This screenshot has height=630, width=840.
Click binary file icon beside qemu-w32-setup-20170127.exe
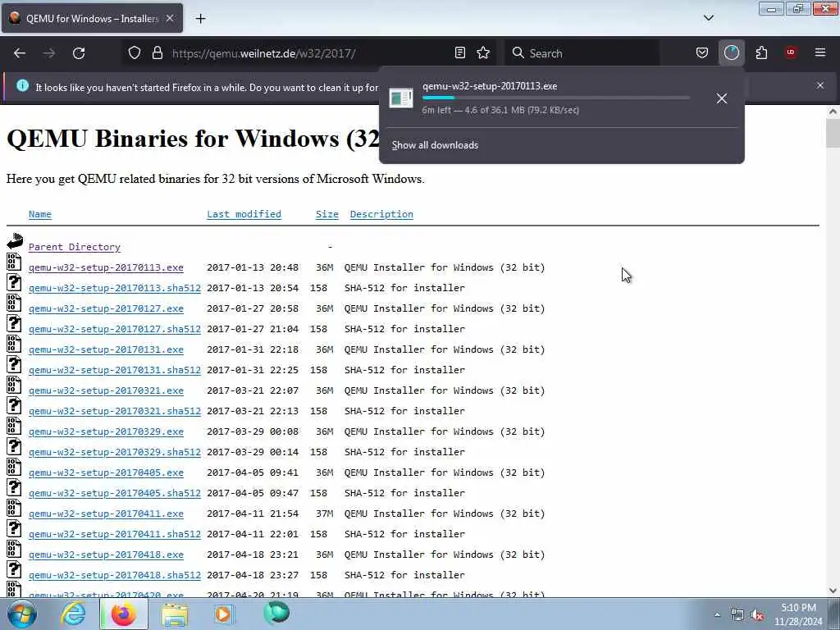(x=15, y=303)
